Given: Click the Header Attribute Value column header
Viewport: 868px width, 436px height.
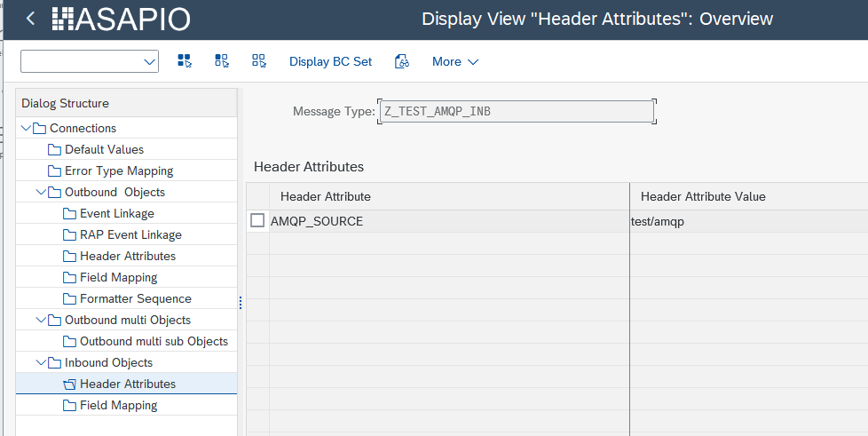Looking at the screenshot, I should [x=703, y=196].
